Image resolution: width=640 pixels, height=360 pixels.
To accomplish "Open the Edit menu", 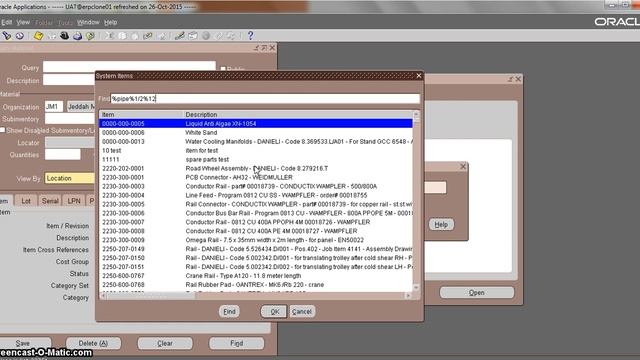I will click(x=6, y=22).
